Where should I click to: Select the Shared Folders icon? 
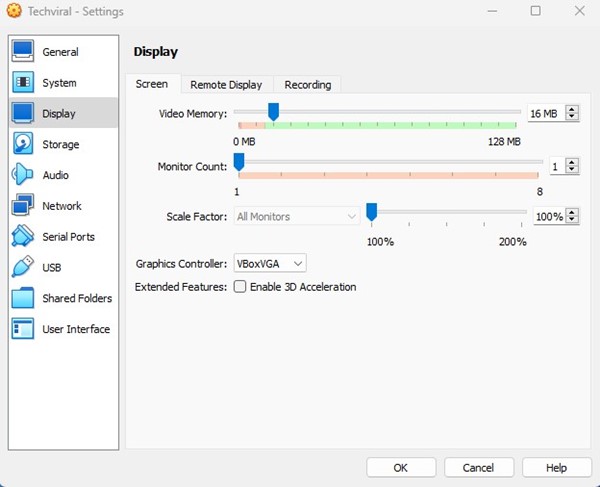[x=22, y=299]
